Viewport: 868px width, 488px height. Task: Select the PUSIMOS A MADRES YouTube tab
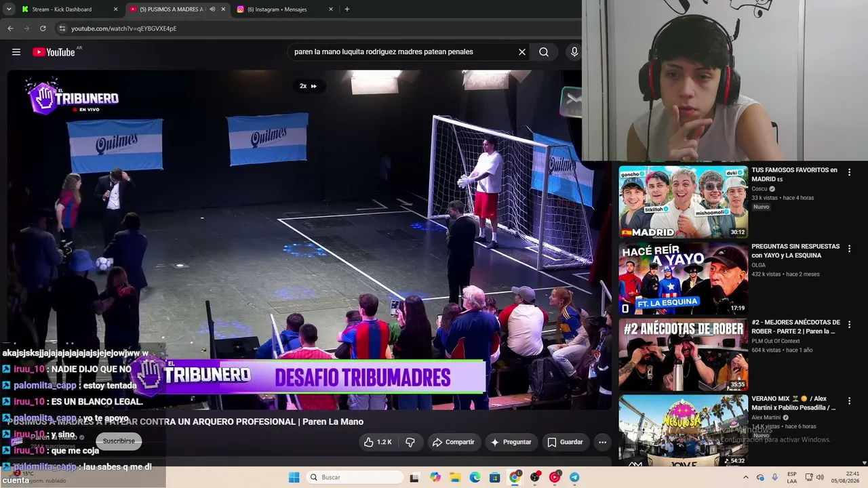[177, 9]
